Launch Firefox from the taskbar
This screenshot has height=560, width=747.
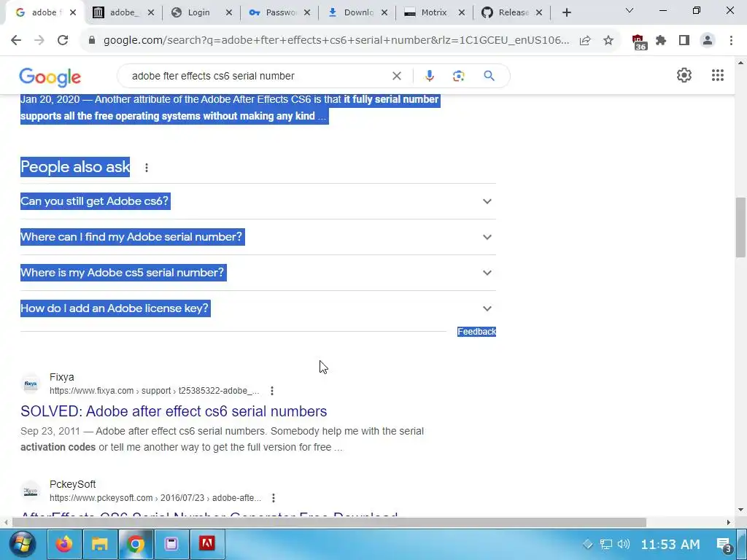[64, 544]
